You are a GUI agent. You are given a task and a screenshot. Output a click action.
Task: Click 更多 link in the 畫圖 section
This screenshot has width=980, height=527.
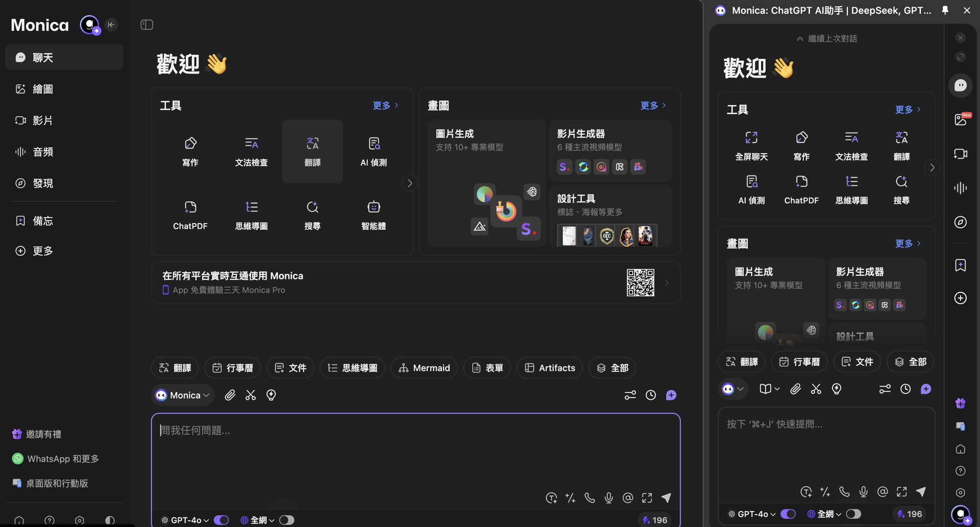click(652, 105)
